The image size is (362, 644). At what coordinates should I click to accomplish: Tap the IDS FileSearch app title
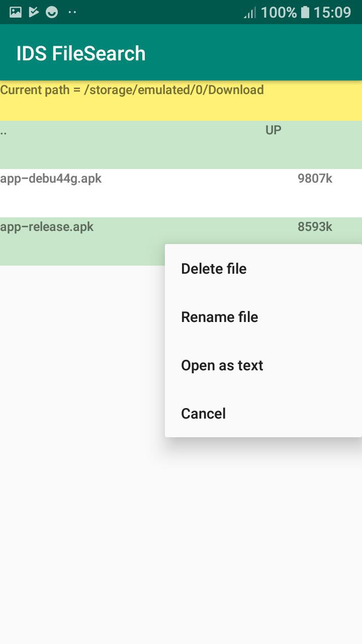click(81, 53)
